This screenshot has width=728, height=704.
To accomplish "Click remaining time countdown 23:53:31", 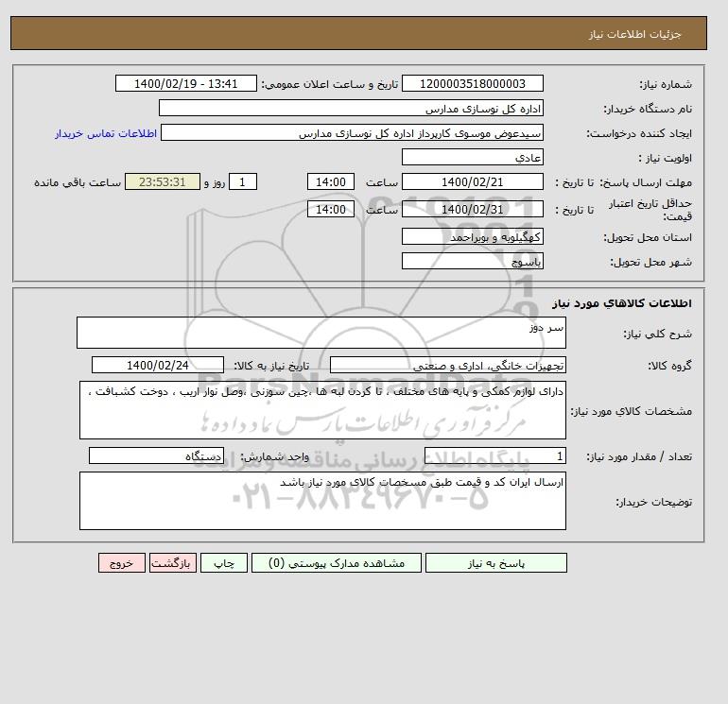I will (163, 182).
